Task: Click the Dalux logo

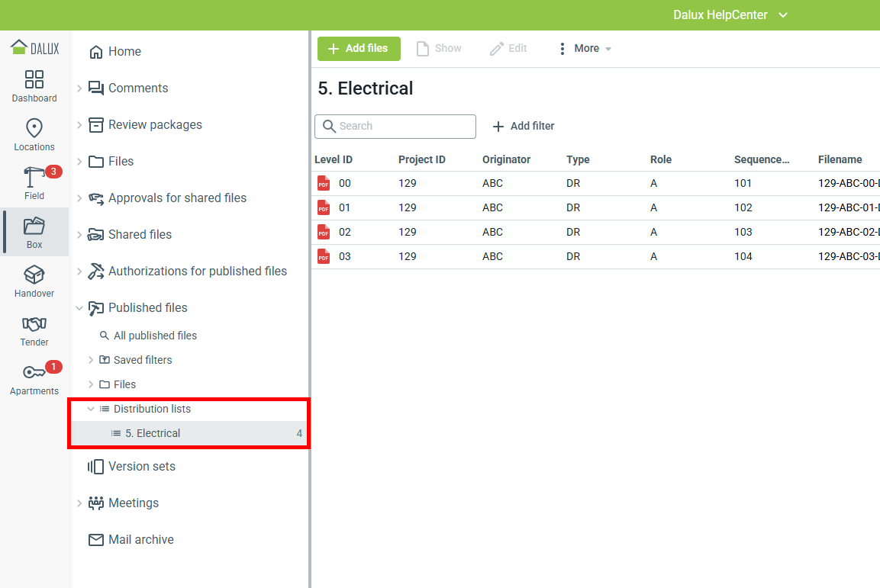Action: pyautogui.click(x=34, y=48)
